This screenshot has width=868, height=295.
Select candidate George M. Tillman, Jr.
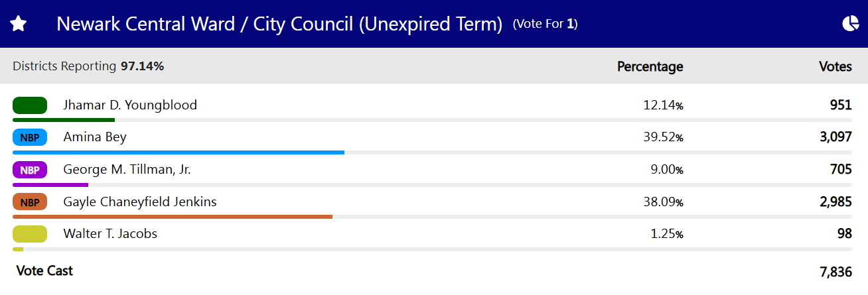tap(127, 170)
